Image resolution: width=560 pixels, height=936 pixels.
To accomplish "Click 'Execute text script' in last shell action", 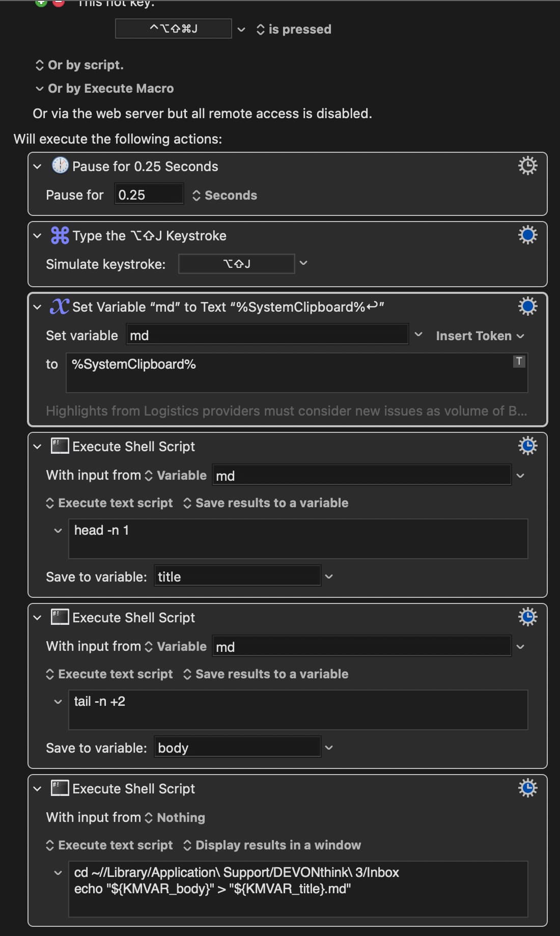I will click(109, 845).
